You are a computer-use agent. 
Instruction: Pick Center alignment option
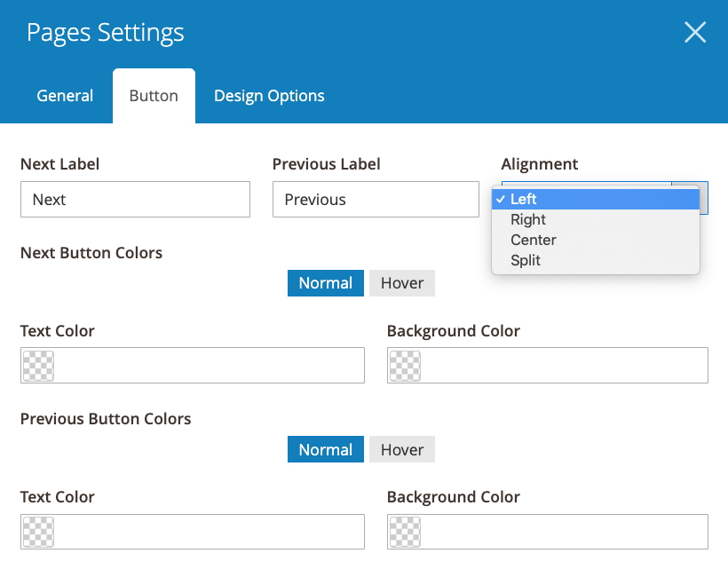533,240
